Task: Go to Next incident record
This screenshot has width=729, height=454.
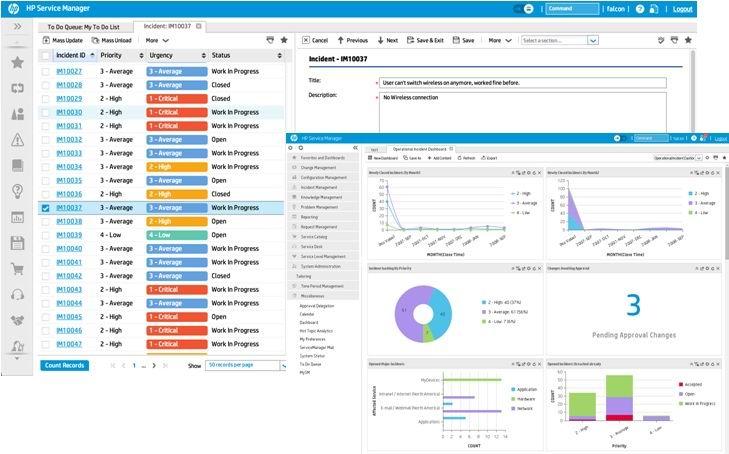Action: 388,40
